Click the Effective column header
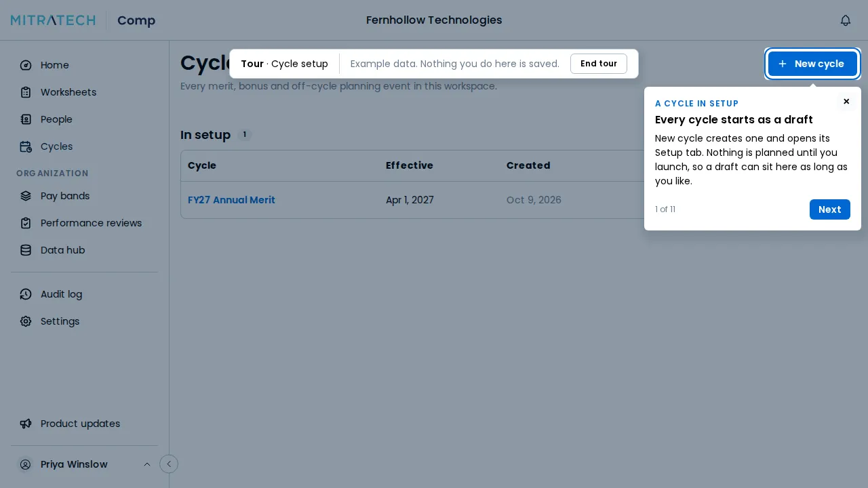The image size is (868, 488). 410,165
